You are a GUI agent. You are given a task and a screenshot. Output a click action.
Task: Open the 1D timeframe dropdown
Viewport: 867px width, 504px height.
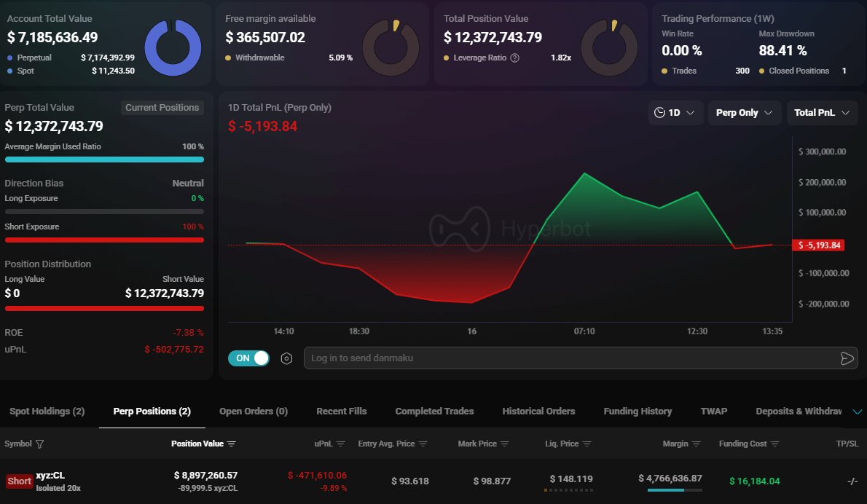coord(676,113)
